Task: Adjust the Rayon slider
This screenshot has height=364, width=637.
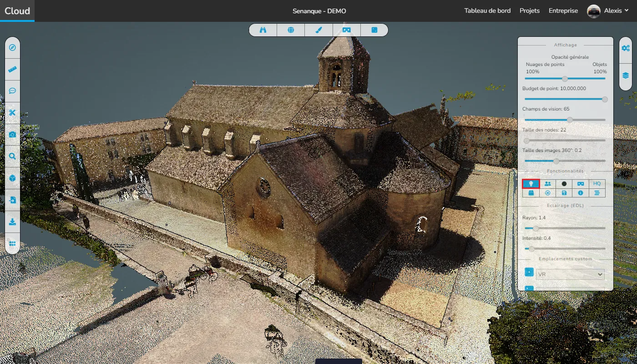Action: click(565, 228)
